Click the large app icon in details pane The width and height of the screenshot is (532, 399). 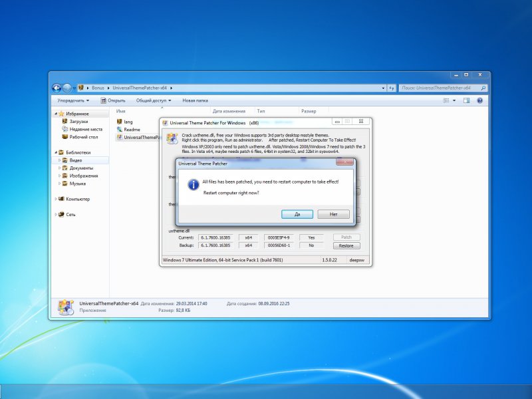(x=66, y=307)
